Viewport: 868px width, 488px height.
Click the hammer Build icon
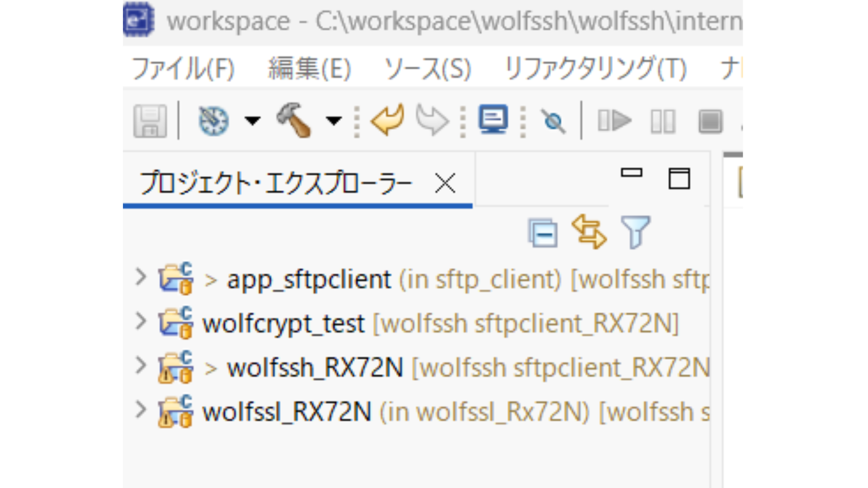(294, 120)
